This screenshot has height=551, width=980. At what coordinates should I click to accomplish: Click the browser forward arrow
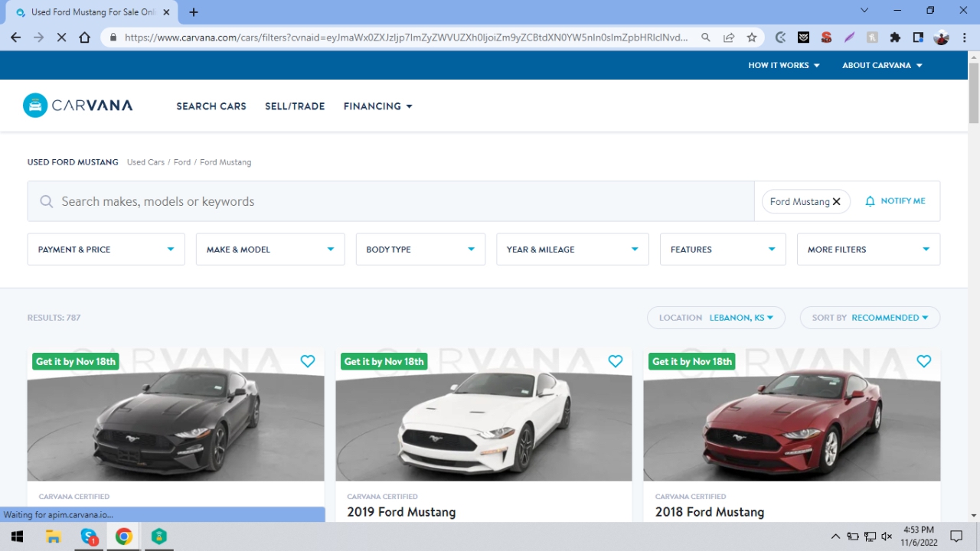pyautogui.click(x=39, y=37)
